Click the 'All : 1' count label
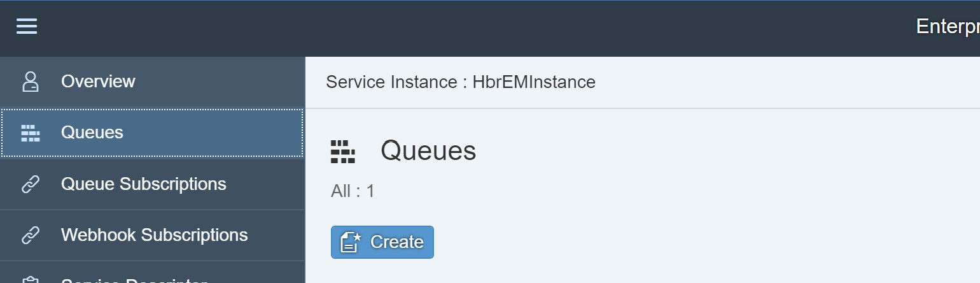 pos(353,191)
